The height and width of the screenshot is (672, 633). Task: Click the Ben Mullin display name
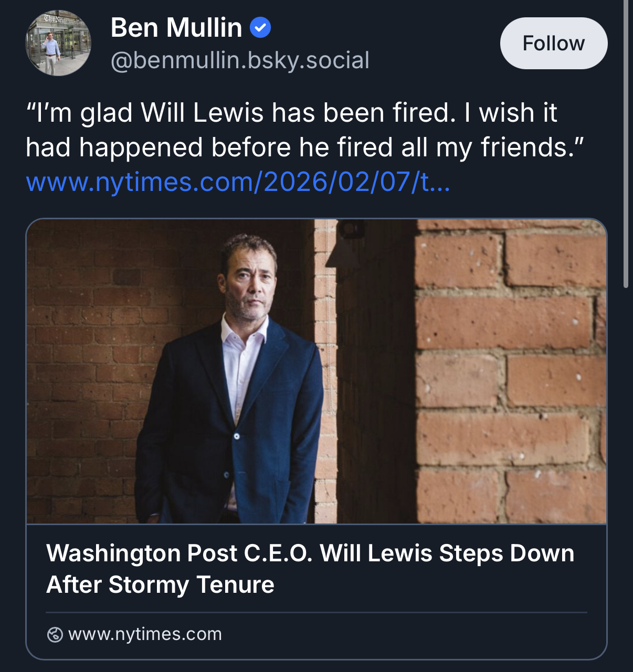tap(176, 27)
